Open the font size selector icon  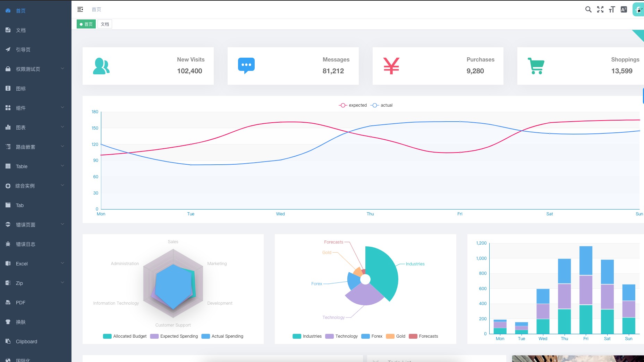coord(612,9)
